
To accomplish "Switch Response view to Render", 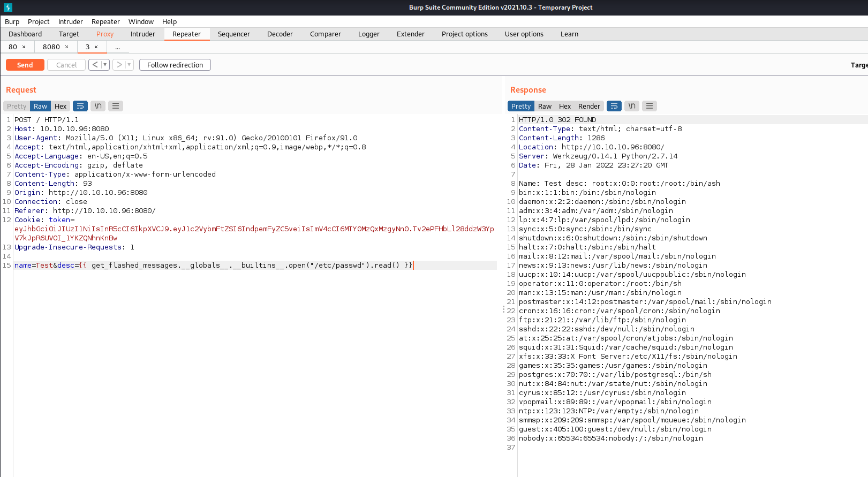I will click(x=589, y=106).
